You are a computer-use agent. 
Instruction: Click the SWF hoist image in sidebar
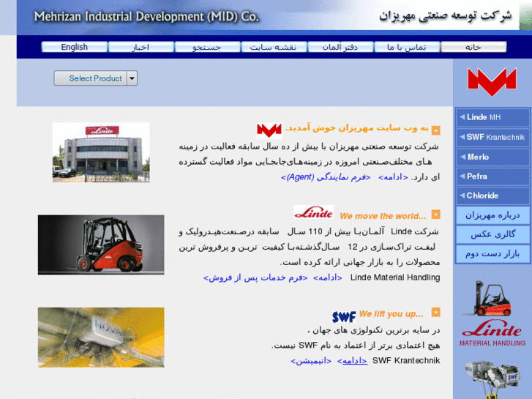click(x=492, y=380)
